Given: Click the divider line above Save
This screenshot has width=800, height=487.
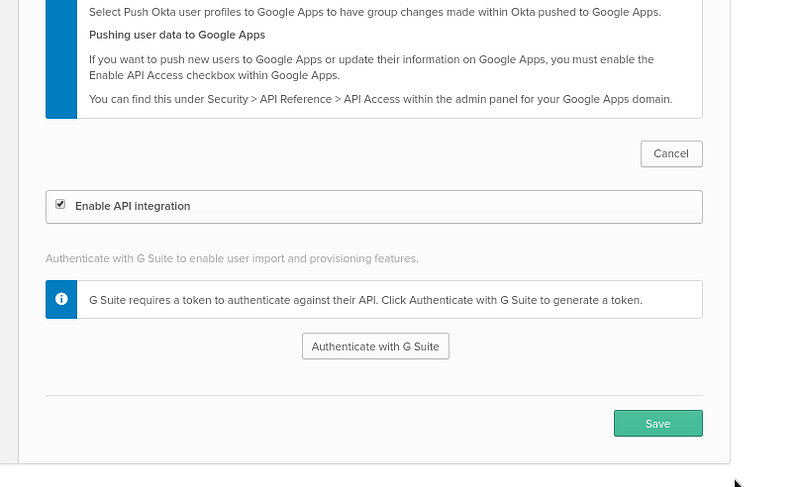Looking at the screenshot, I should 374,395.
